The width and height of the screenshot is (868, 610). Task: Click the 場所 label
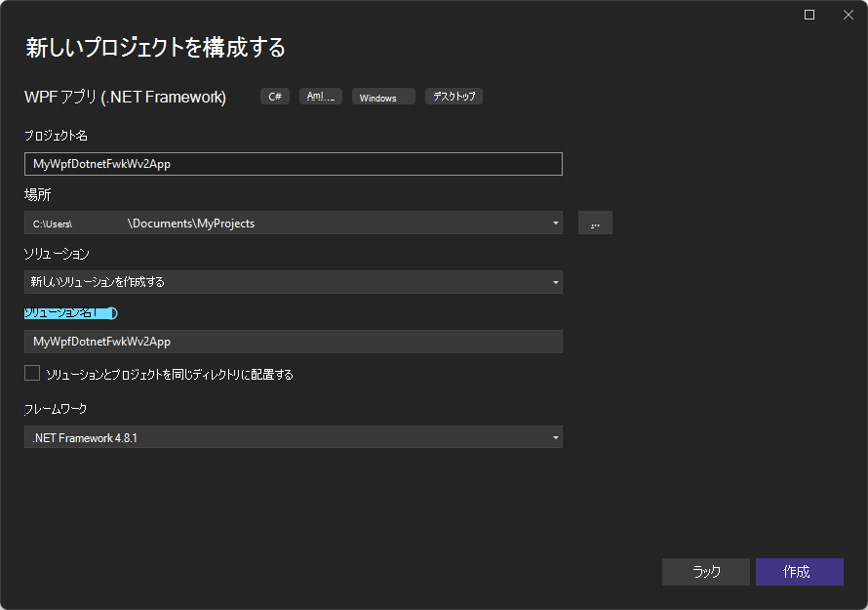tap(38, 195)
